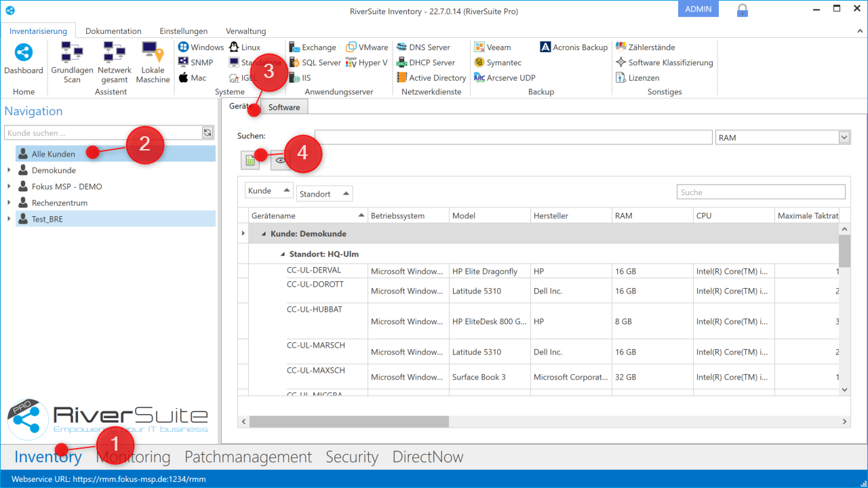The image size is (868, 488).
Task: Open the IIS server view
Action: [x=300, y=78]
